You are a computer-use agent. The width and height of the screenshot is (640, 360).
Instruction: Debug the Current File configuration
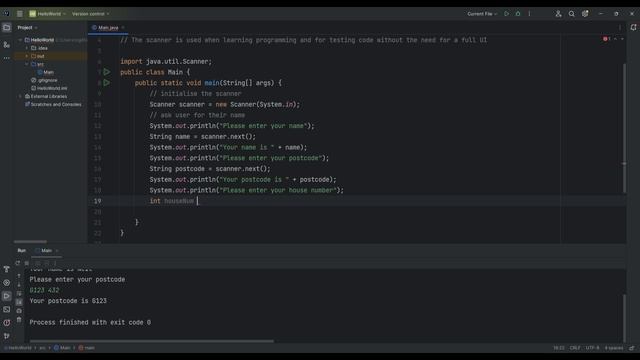point(518,13)
